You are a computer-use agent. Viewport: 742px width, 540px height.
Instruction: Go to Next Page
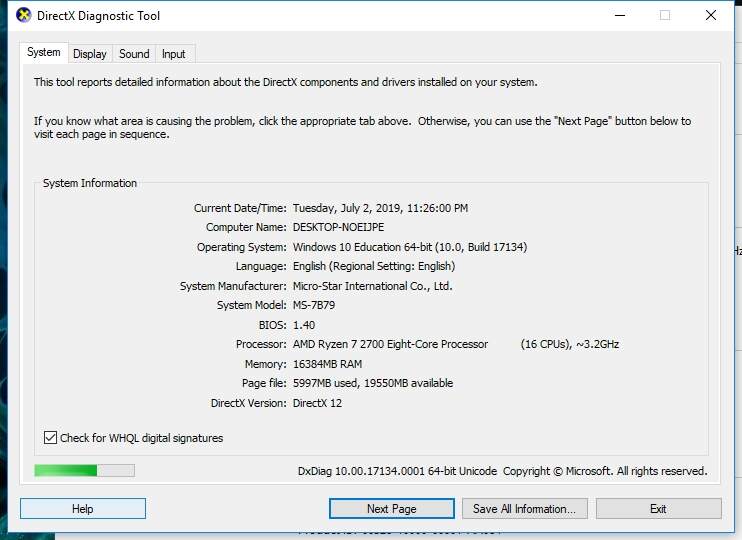pyautogui.click(x=392, y=509)
